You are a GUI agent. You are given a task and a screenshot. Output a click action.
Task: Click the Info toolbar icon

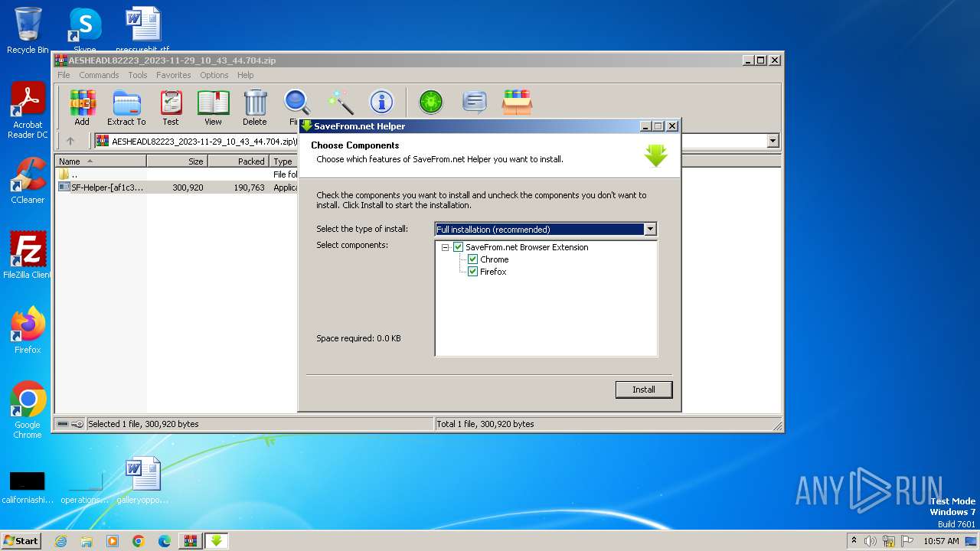tap(381, 102)
